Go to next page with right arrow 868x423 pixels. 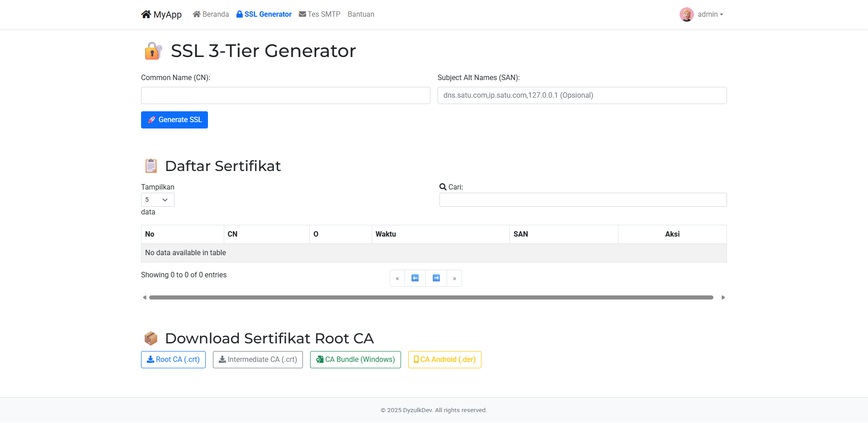click(x=436, y=278)
